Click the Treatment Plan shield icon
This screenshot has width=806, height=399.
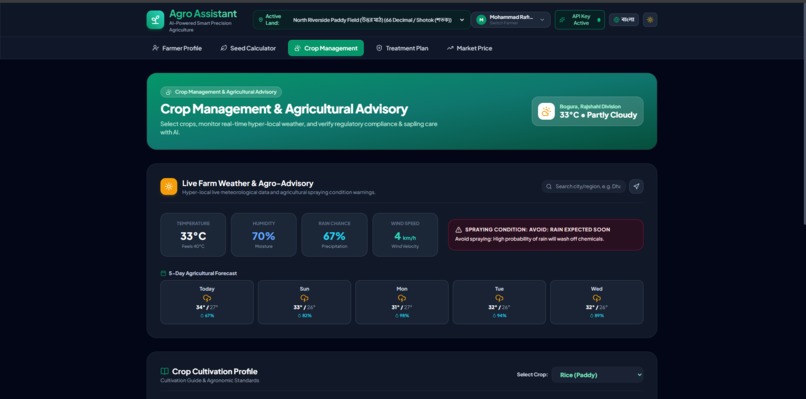(x=379, y=48)
